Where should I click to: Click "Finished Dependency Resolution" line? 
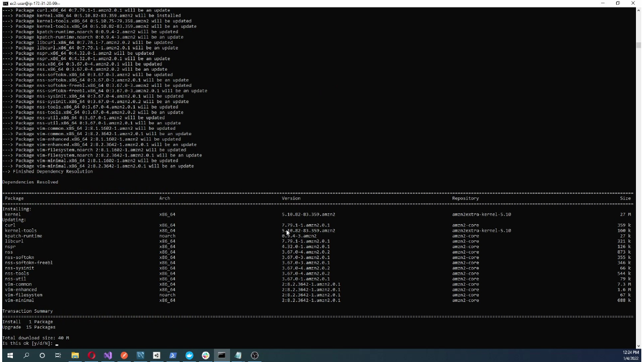53,171
